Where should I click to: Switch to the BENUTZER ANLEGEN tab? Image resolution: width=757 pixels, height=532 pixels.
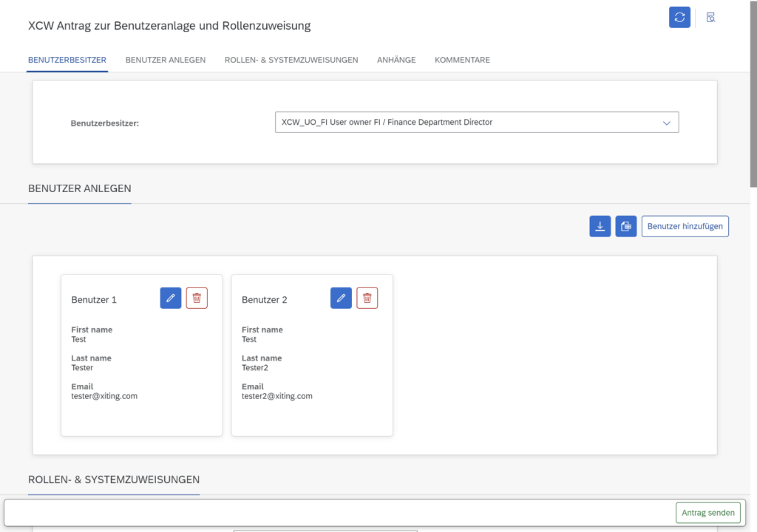[x=166, y=60]
